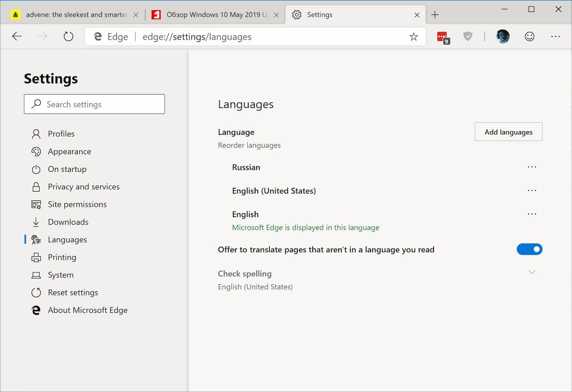572x392 pixels.
Task: Open the Adblock shield extension icon
Action: click(468, 36)
